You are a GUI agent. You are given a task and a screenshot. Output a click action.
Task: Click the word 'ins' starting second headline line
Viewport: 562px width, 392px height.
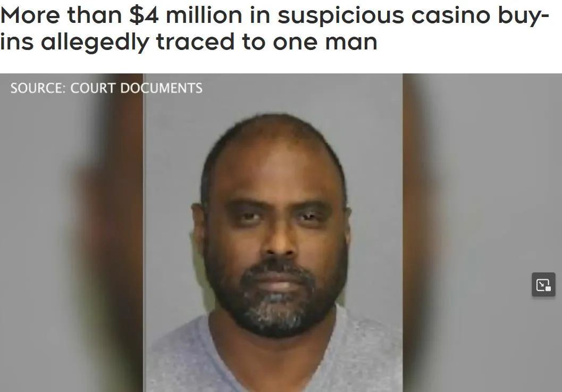17,43
